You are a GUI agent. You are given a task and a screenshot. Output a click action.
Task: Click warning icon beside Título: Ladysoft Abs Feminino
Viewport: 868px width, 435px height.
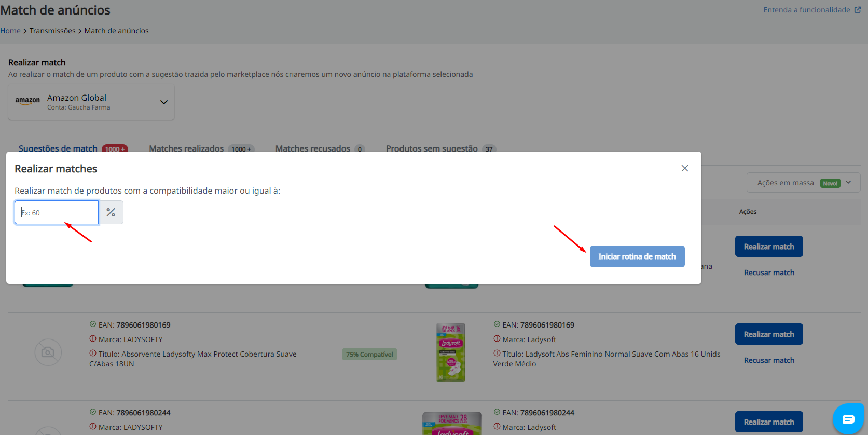tap(497, 353)
